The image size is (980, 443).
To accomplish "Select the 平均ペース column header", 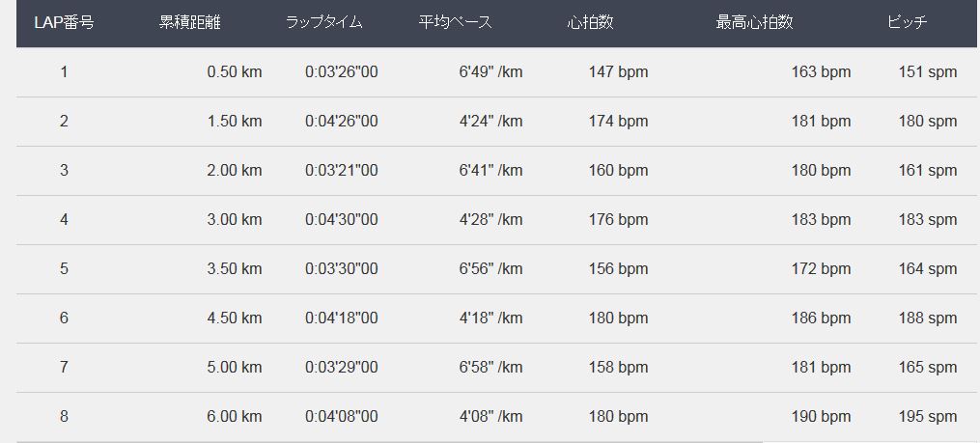I will (456, 23).
